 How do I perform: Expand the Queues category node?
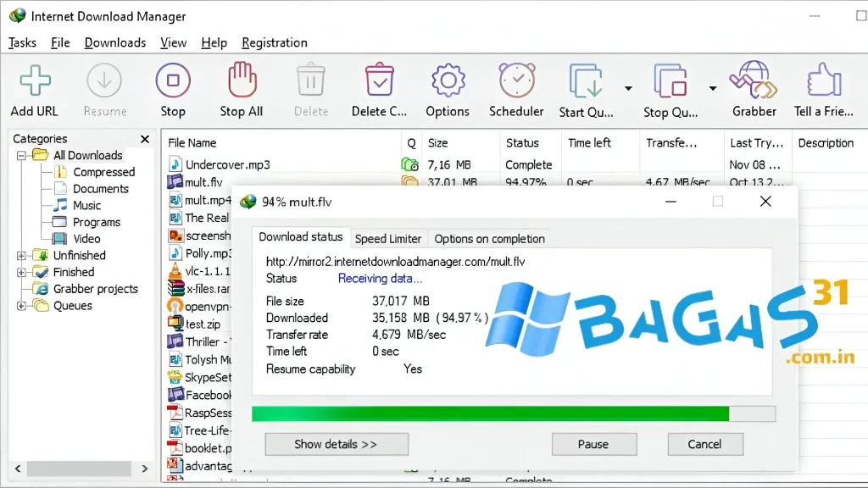[21, 306]
